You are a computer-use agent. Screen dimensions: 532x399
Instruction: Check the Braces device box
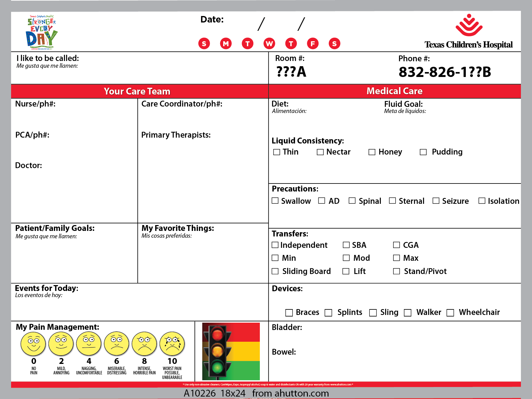coord(289,313)
